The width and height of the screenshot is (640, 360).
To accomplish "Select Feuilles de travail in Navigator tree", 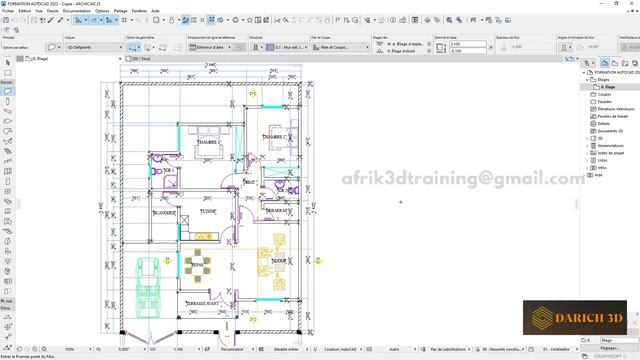I will 613,116.
